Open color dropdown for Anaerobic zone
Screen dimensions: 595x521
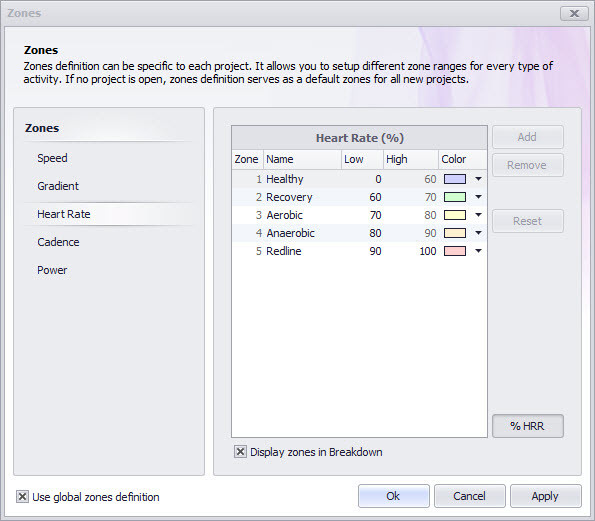pyautogui.click(x=479, y=233)
